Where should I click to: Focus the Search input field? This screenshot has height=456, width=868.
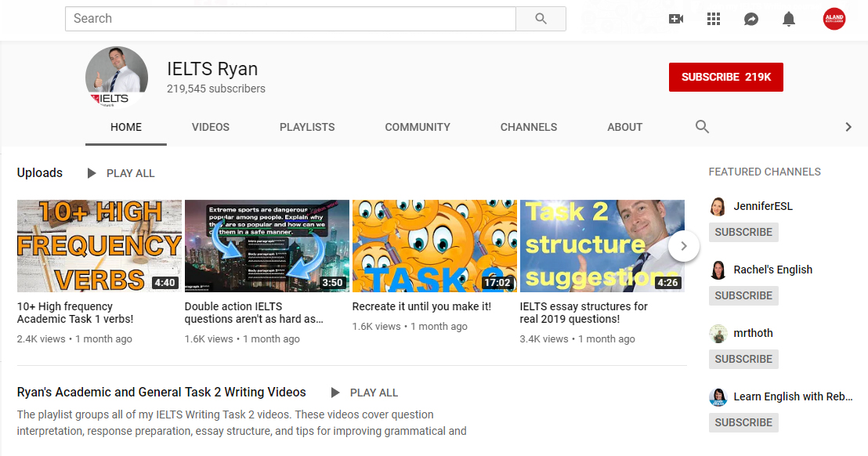[x=291, y=19]
